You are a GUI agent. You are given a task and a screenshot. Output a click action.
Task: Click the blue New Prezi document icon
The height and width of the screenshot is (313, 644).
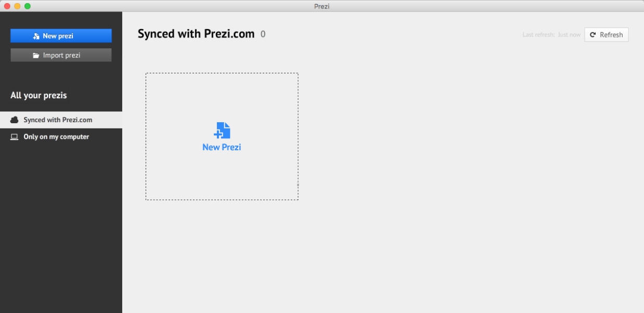[222, 131]
